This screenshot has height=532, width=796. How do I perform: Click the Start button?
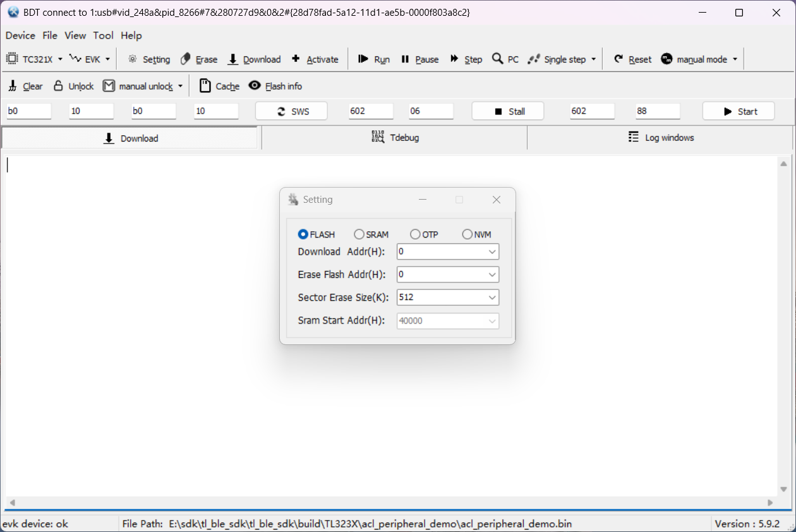(739, 111)
